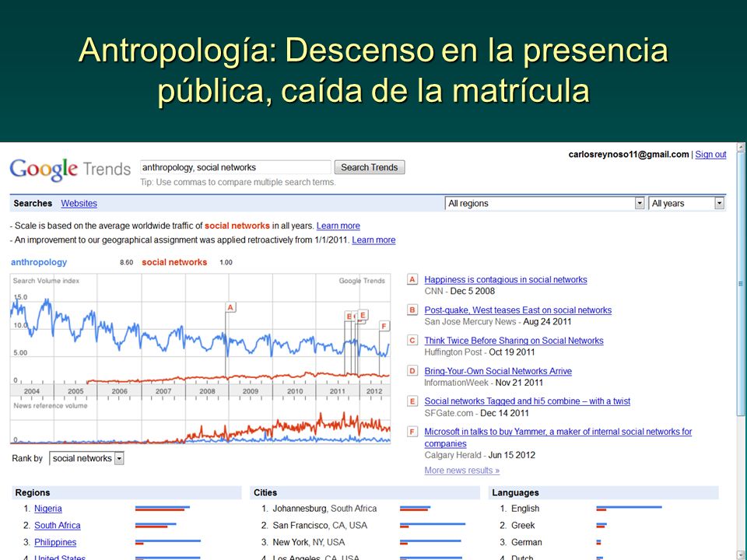The width and height of the screenshot is (747, 560).
Task: Click 'San Francisco, CA, USA' in Cities
Action: click(320, 525)
